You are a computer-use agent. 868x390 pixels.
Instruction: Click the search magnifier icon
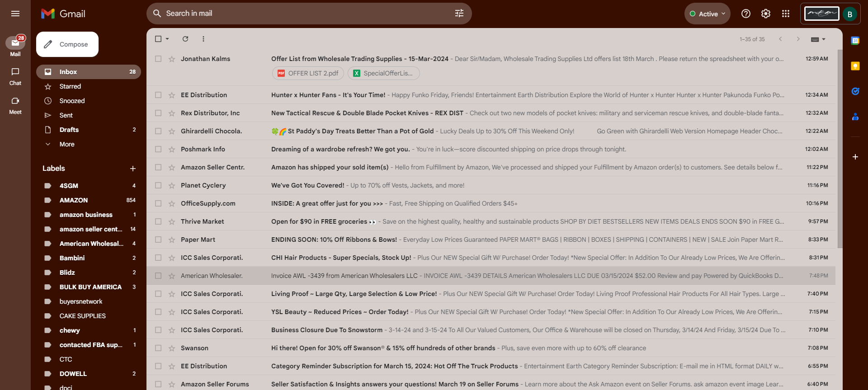pos(157,14)
